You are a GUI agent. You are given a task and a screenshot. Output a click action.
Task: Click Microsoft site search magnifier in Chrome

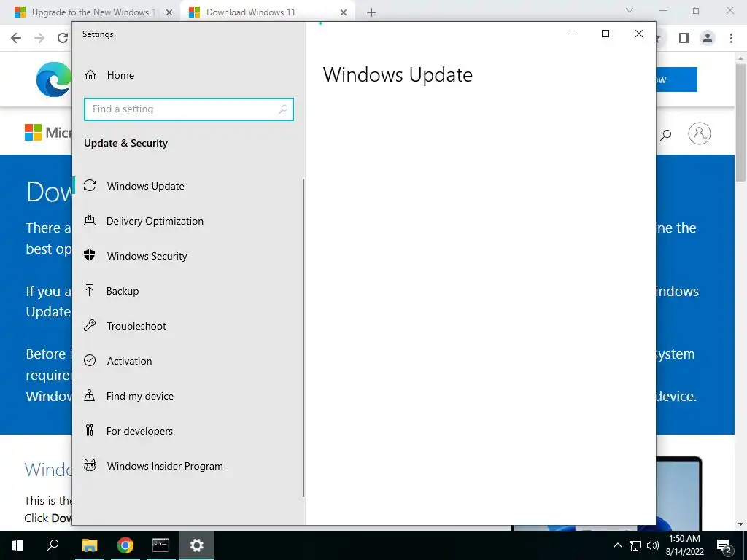coord(665,135)
